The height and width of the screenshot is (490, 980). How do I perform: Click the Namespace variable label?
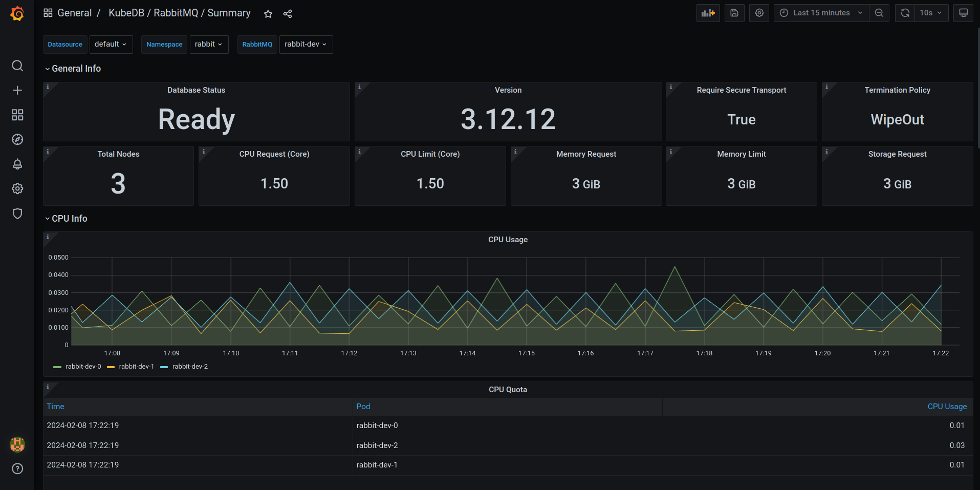164,45
